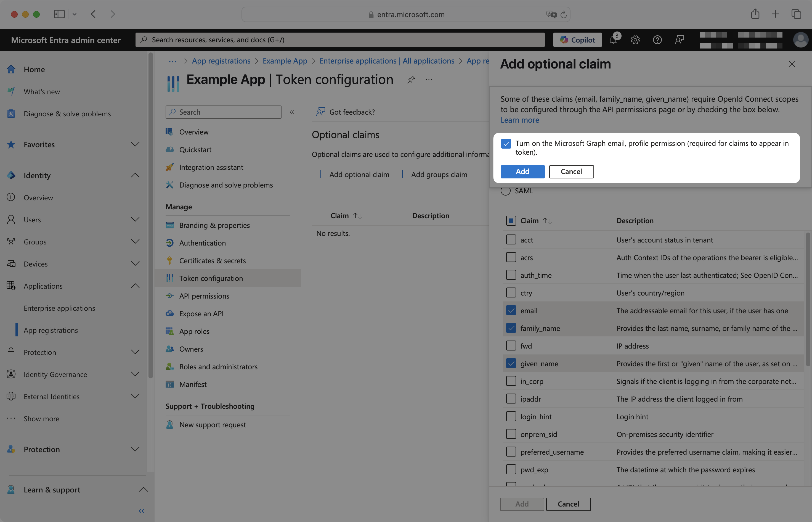Viewport: 812px width, 522px height.
Task: Collapse the Identity section
Action: point(135,175)
